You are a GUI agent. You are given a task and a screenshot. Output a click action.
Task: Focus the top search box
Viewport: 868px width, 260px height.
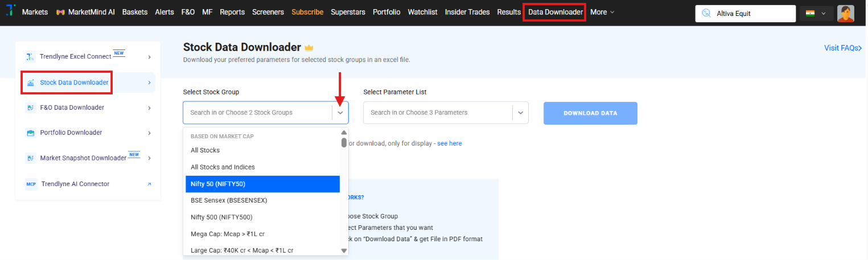click(x=746, y=14)
